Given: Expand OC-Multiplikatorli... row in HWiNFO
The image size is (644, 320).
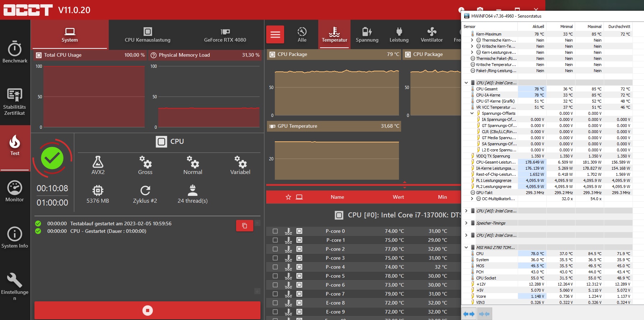Looking at the screenshot, I should (x=472, y=199).
